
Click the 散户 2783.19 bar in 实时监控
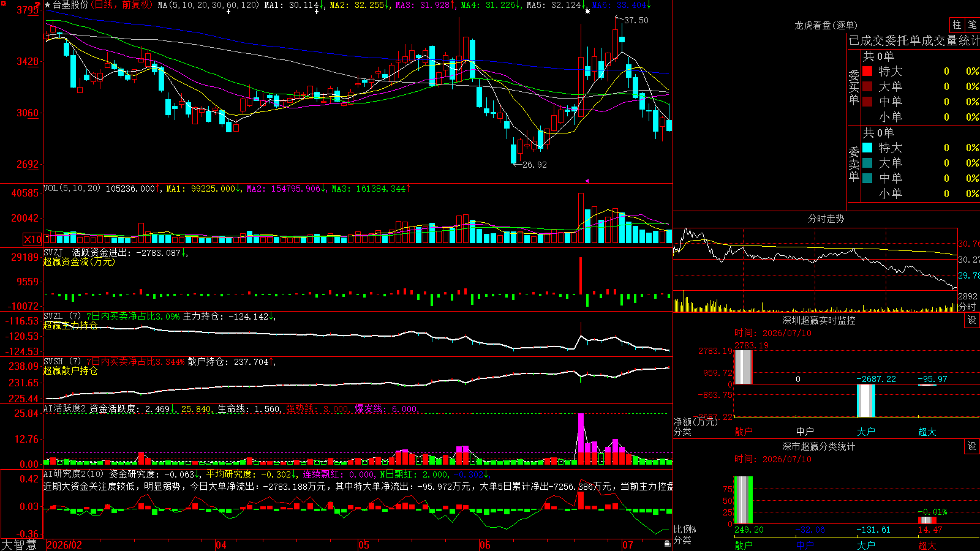tap(744, 367)
